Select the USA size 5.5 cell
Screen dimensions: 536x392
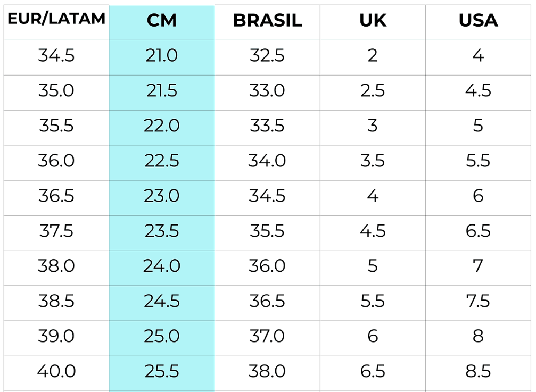[x=478, y=161]
